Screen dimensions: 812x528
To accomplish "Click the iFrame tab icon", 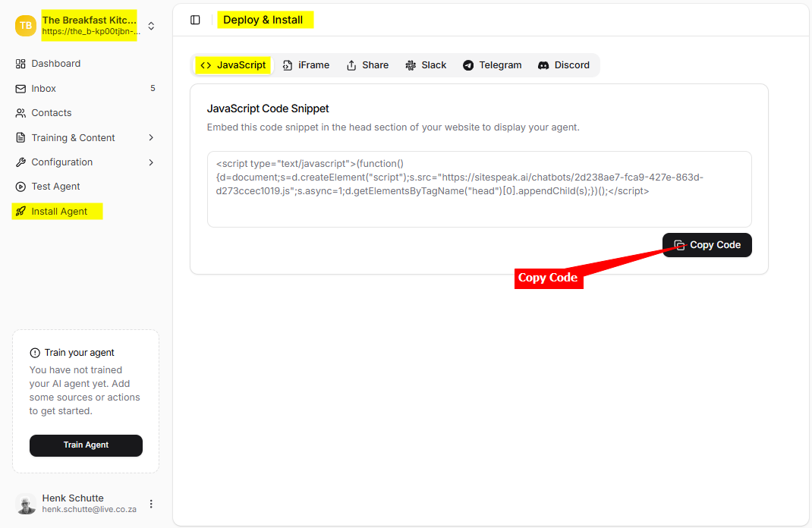I will 288,65.
